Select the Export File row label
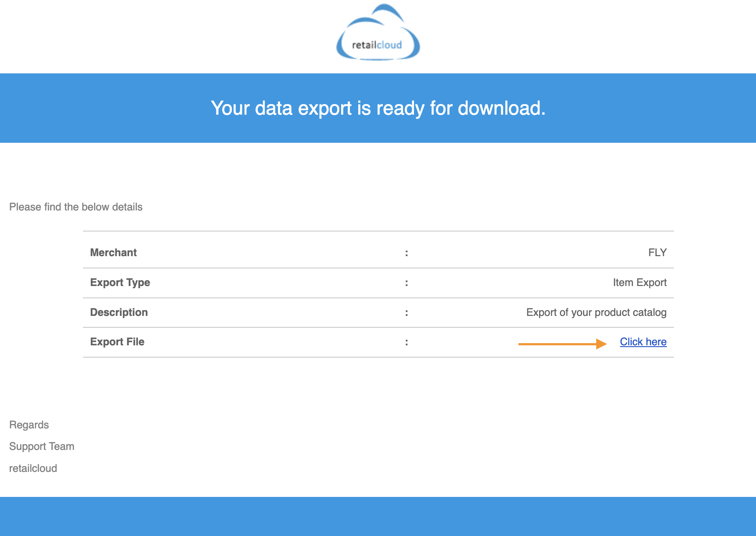Screen dimensions: 756x536 click(x=117, y=342)
